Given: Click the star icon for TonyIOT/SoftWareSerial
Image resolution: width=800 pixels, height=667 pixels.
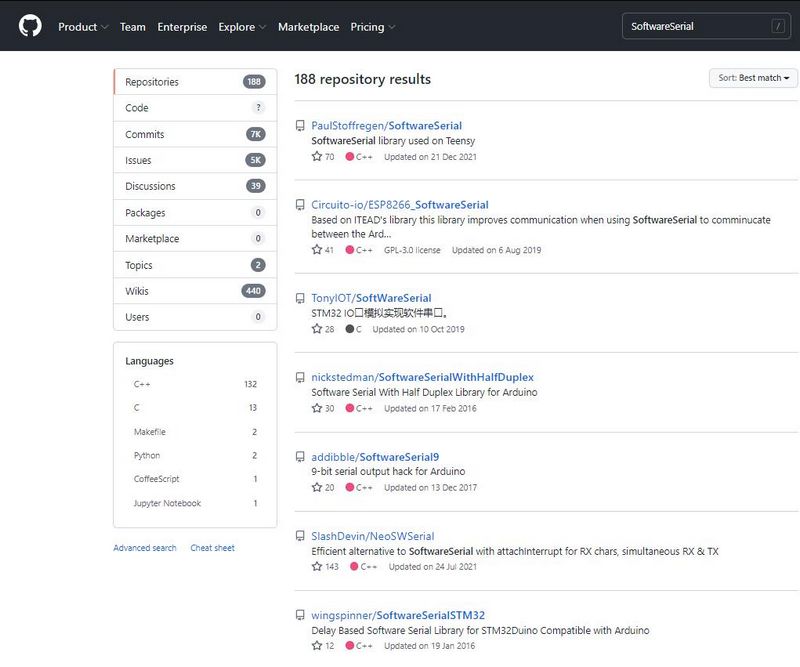Looking at the screenshot, I should coord(317,329).
